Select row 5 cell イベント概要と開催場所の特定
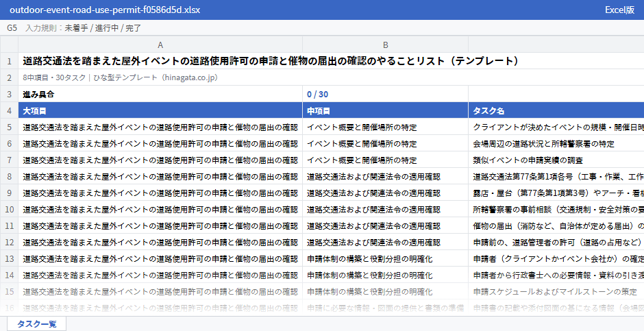Screen dimensions: 644x331 [385, 127]
